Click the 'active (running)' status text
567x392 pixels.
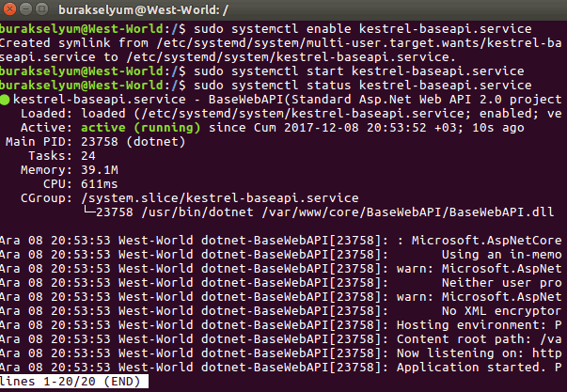pos(140,128)
